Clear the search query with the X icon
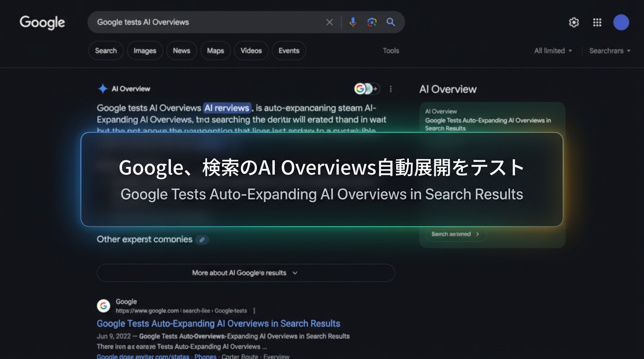This screenshot has height=359, width=644. (x=329, y=22)
